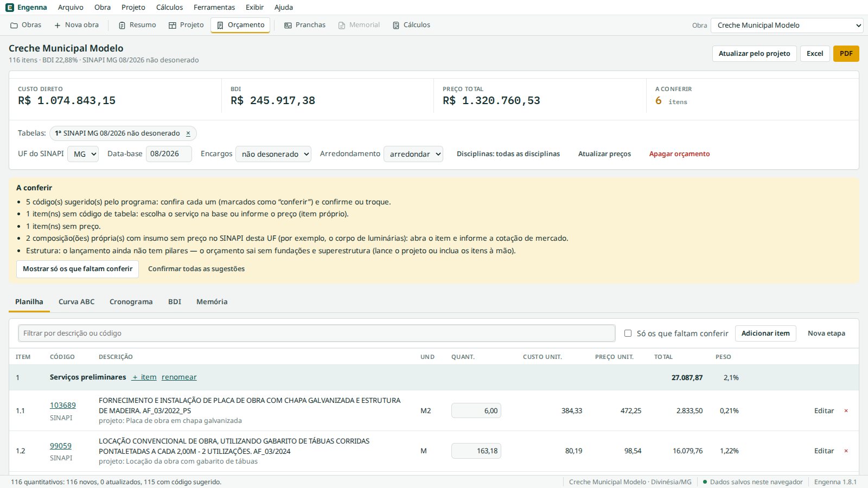The image size is (868, 488).
Task: Open the Projeto toolbar icon
Action: (173, 25)
